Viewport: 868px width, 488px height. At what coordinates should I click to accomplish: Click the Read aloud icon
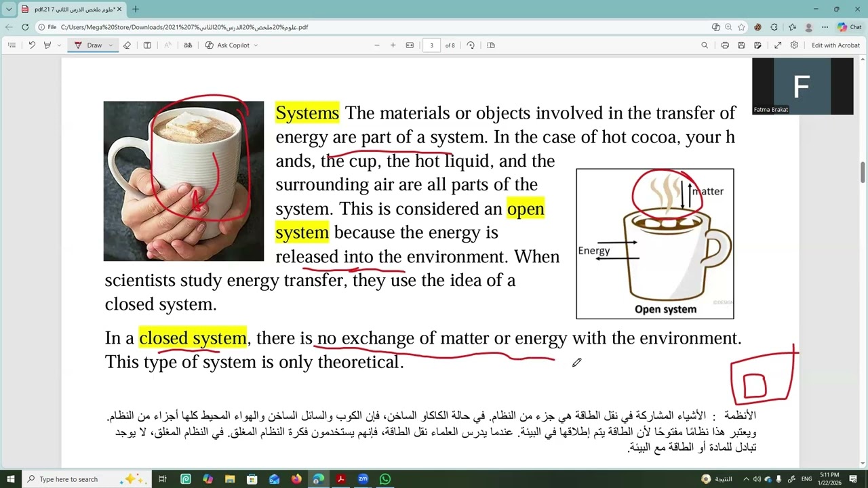click(167, 45)
